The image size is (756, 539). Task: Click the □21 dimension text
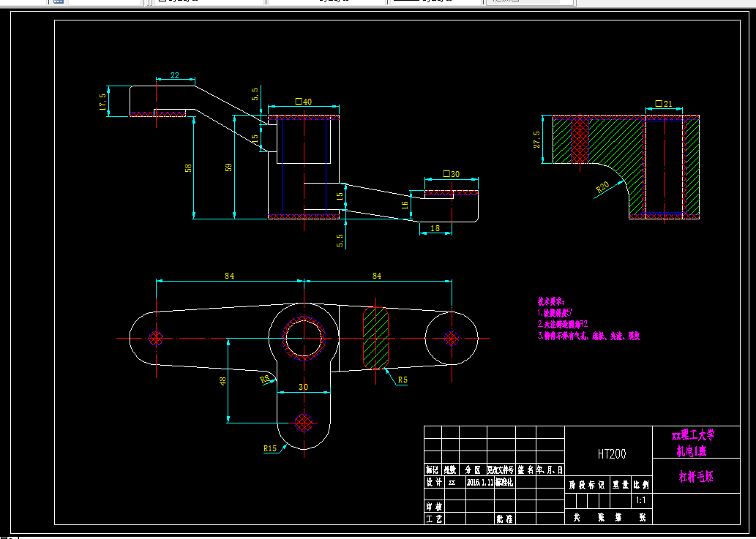point(664,104)
